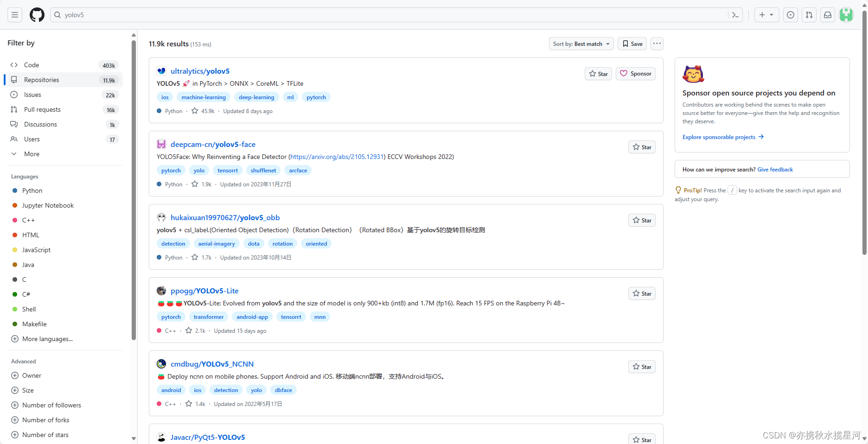Click the aerial-imagery topic tag
The image size is (868, 444).
click(x=217, y=243)
